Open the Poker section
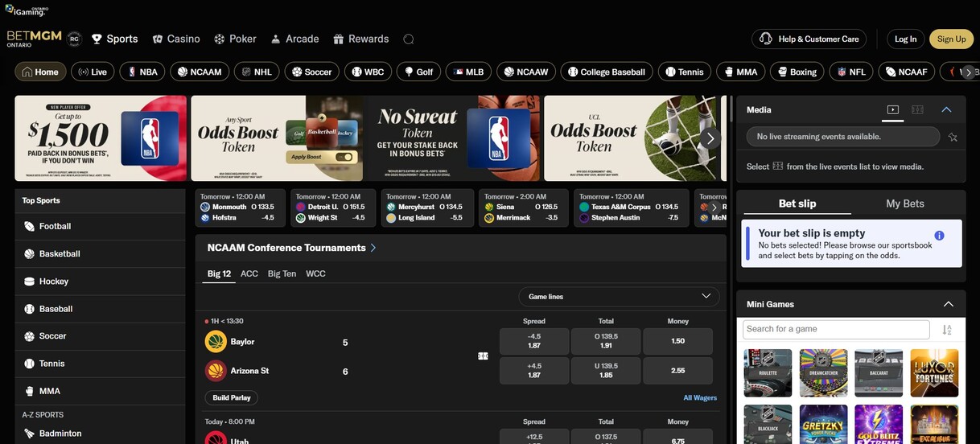Image resolution: width=980 pixels, height=444 pixels. coord(235,39)
